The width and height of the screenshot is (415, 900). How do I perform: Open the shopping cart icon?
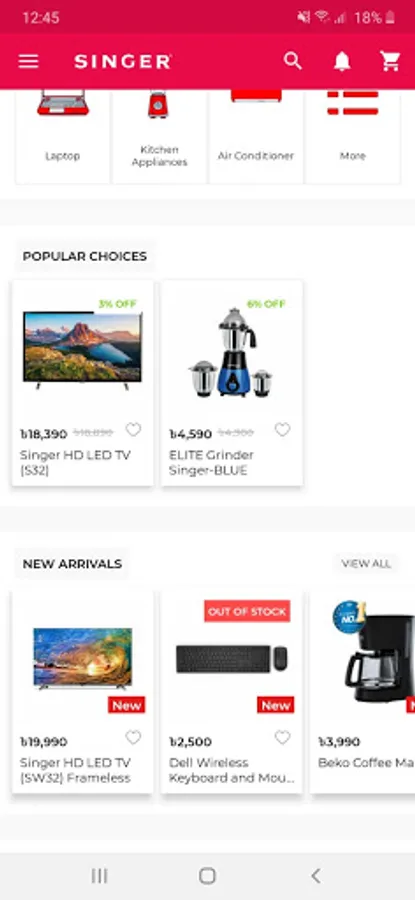pyautogui.click(x=390, y=61)
